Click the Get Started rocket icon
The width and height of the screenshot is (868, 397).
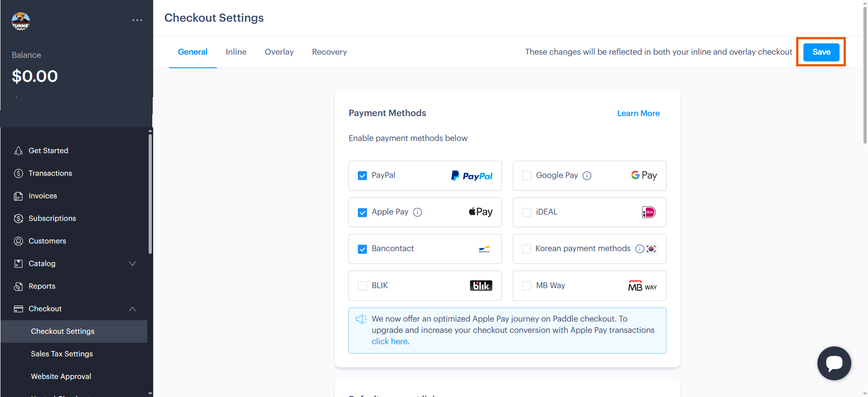tap(19, 151)
